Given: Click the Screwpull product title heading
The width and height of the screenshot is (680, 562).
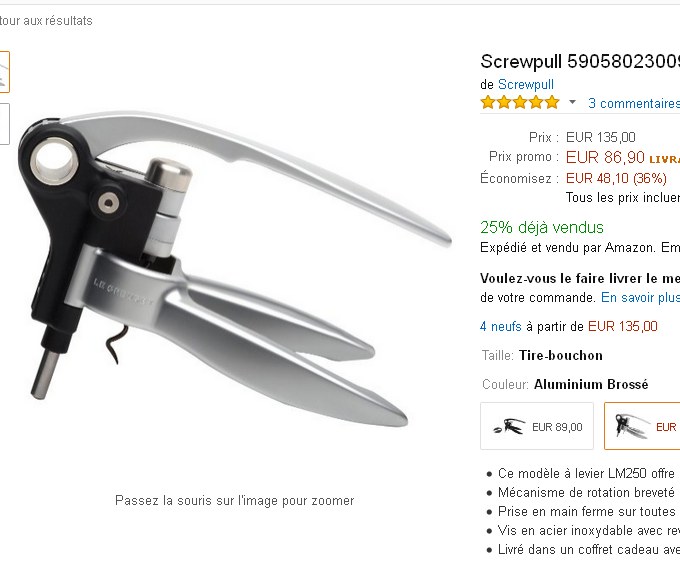Looking at the screenshot, I should pos(580,62).
